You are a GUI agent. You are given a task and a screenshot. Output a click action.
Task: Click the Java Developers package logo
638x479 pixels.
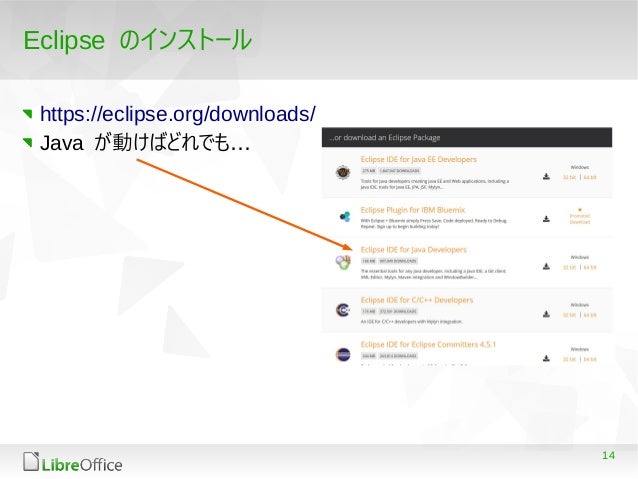(x=343, y=262)
